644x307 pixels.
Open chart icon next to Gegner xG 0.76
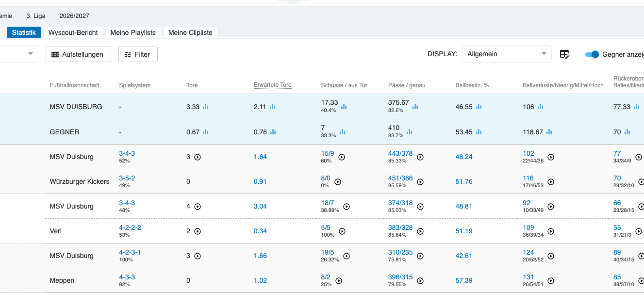pos(273,131)
